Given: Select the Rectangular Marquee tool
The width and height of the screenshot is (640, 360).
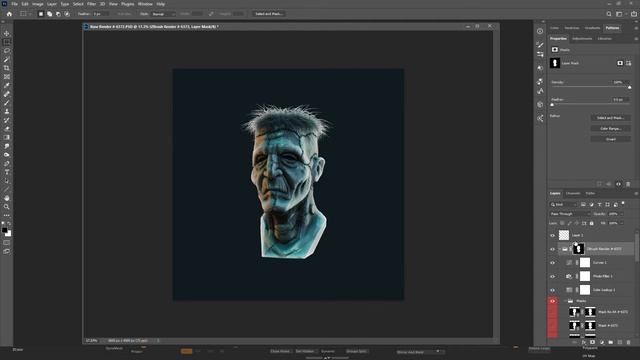Looking at the screenshot, I should point(7,42).
